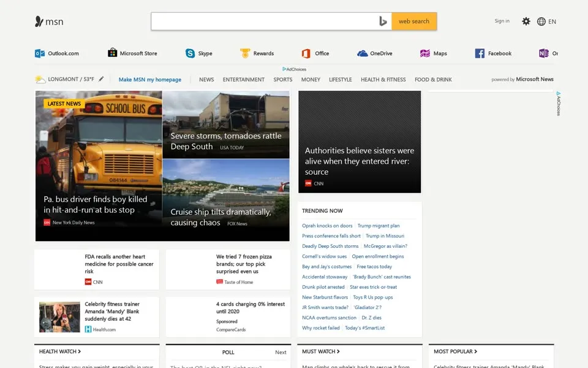Open Facebook shortcut icon
The height and width of the screenshot is (368, 588).
[x=480, y=53]
